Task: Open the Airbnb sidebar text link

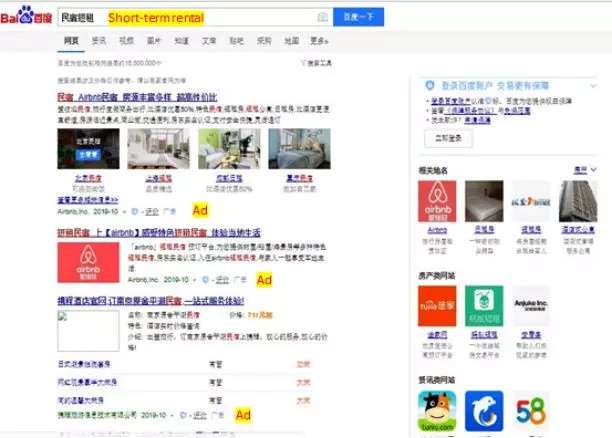Action: coord(437,230)
